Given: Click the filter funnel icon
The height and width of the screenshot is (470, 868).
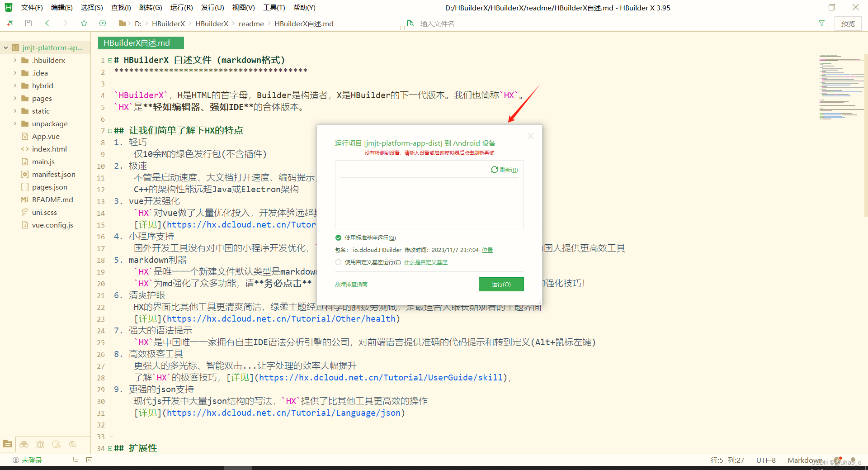Looking at the screenshot, I should click(x=821, y=23).
